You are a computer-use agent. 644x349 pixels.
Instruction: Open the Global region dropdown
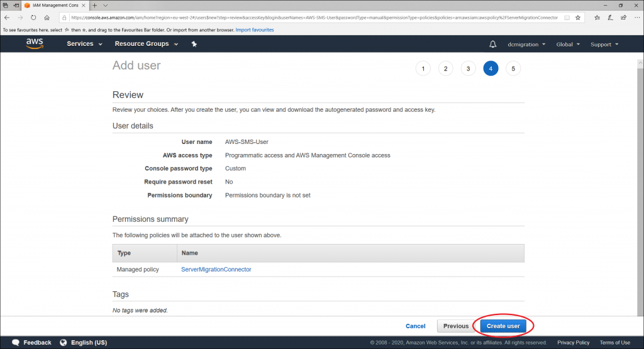click(x=568, y=44)
